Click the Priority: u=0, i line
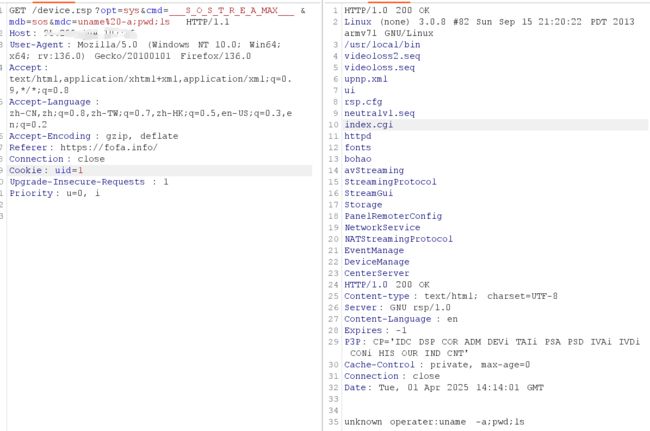Viewport: 650px width, 431px height. click(x=54, y=193)
